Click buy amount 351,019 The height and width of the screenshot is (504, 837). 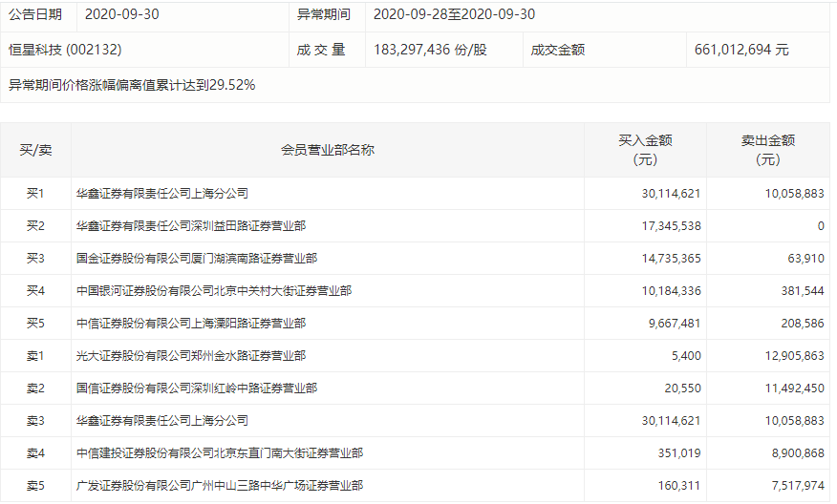[x=679, y=453]
